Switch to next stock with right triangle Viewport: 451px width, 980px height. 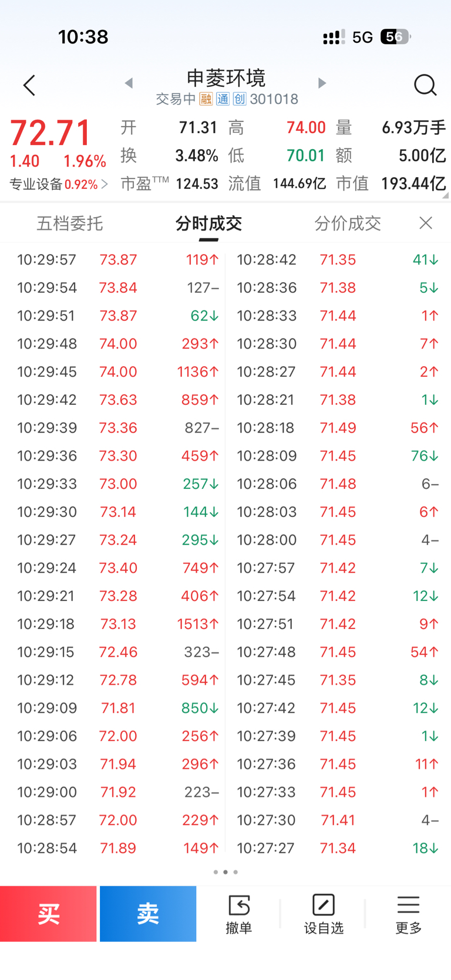[322, 83]
